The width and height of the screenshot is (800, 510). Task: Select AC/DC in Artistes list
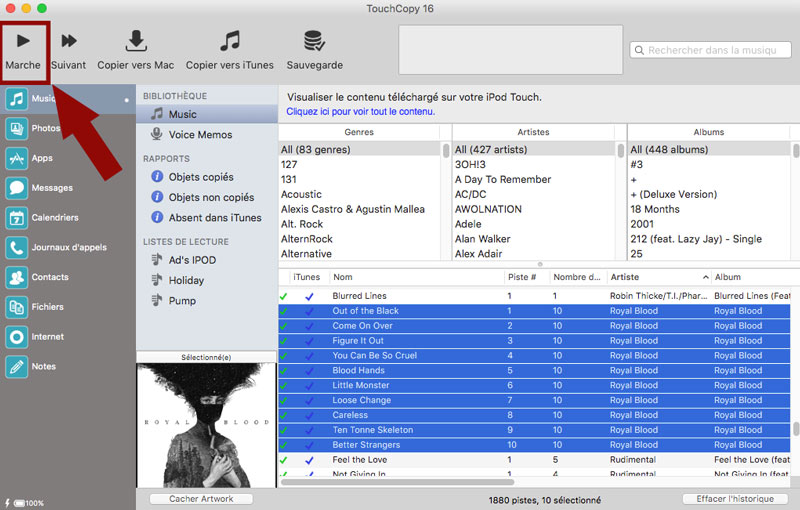(x=534, y=194)
